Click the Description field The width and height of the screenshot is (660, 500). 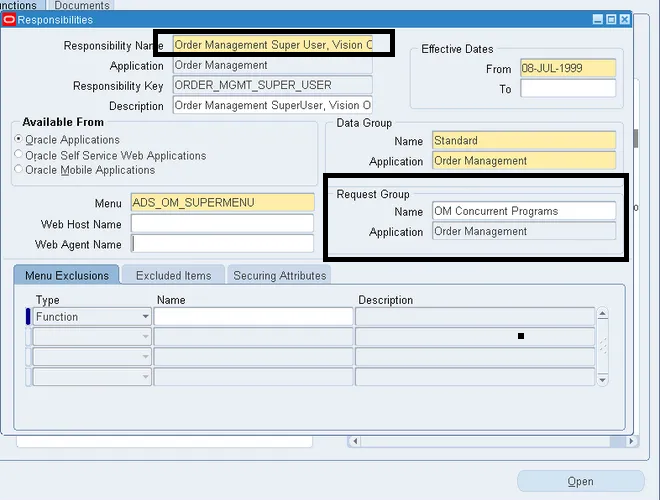(273, 105)
